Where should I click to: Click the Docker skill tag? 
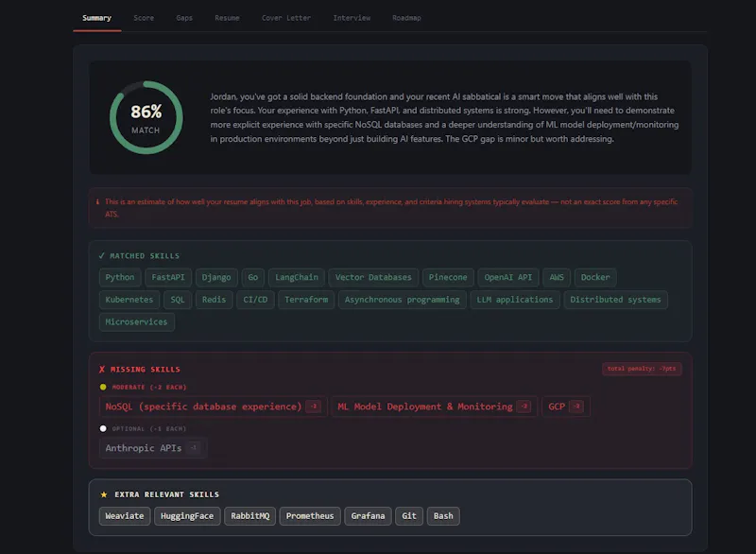[595, 277]
